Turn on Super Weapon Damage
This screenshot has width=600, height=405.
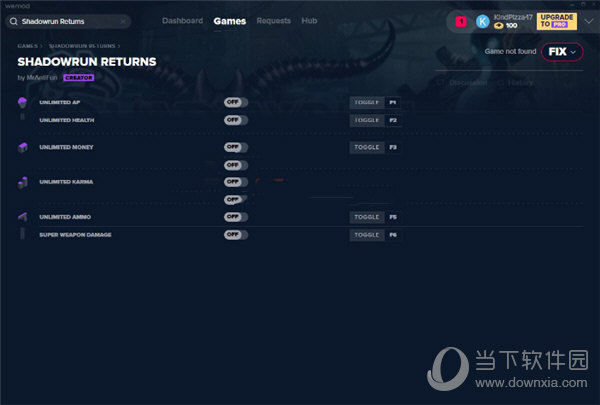236,235
